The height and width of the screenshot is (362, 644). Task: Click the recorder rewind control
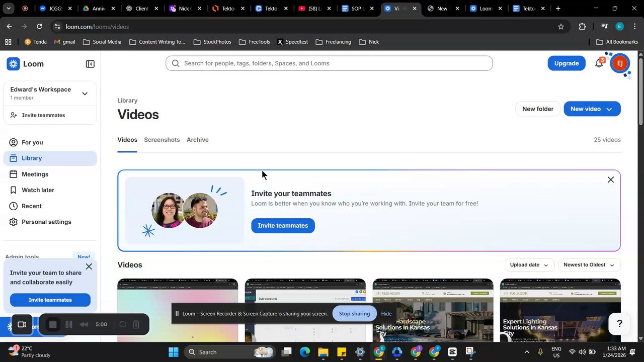coord(84,324)
